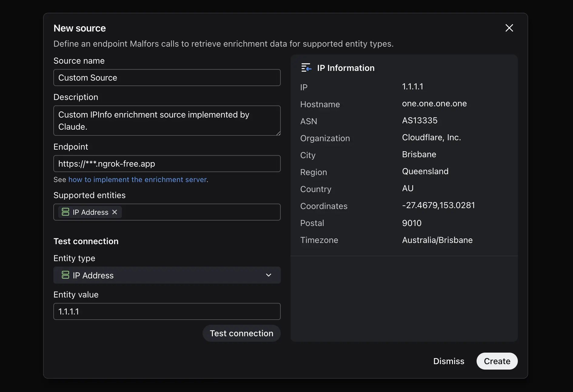Open the Entity type dropdown

[268, 275]
